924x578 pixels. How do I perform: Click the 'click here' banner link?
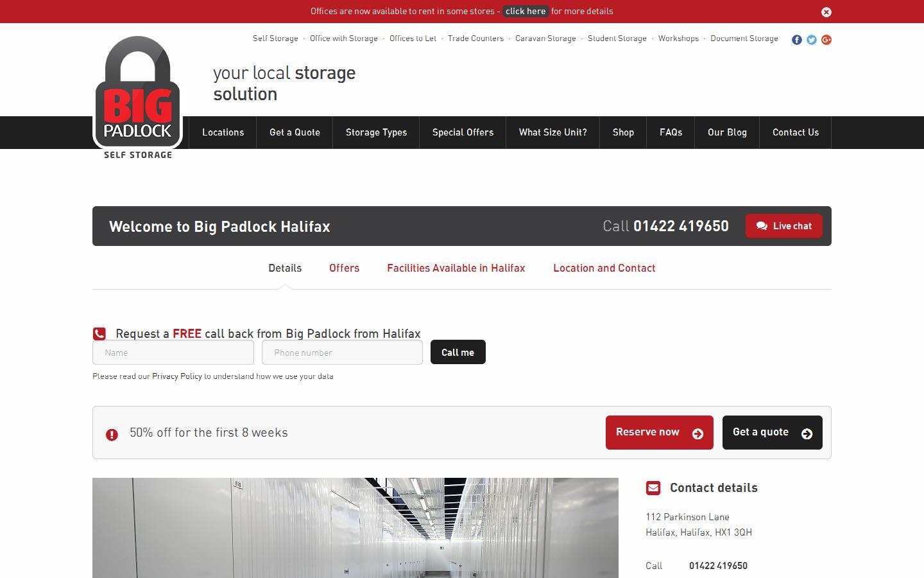[x=525, y=11]
